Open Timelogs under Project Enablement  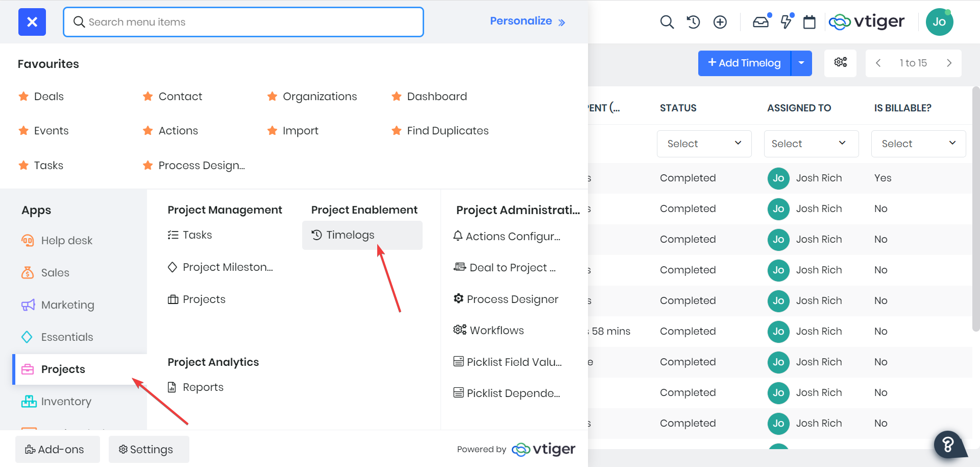point(350,235)
